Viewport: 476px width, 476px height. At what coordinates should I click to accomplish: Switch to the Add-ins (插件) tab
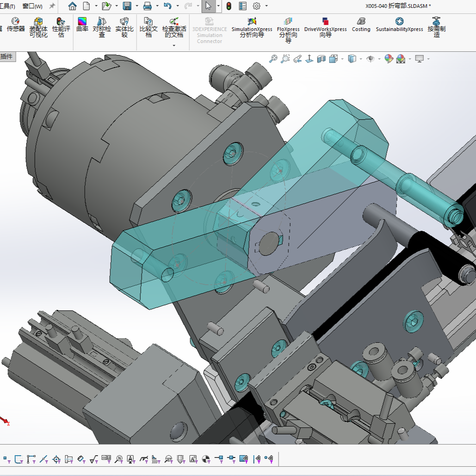pyautogui.click(x=7, y=56)
